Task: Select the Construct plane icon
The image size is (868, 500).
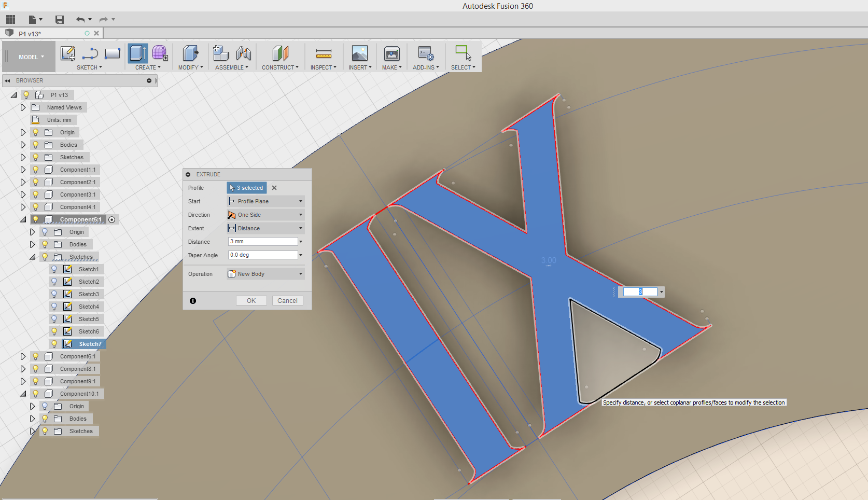Action: pos(280,53)
